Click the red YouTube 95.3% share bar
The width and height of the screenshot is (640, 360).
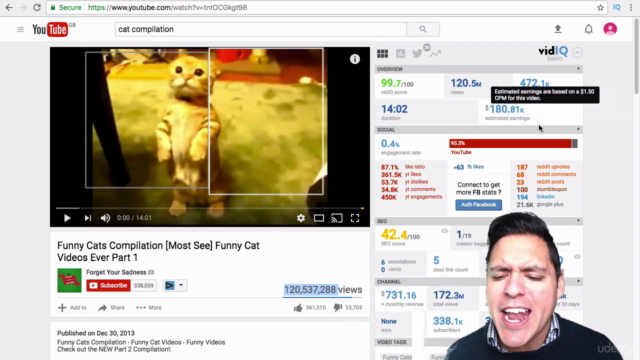click(510, 143)
